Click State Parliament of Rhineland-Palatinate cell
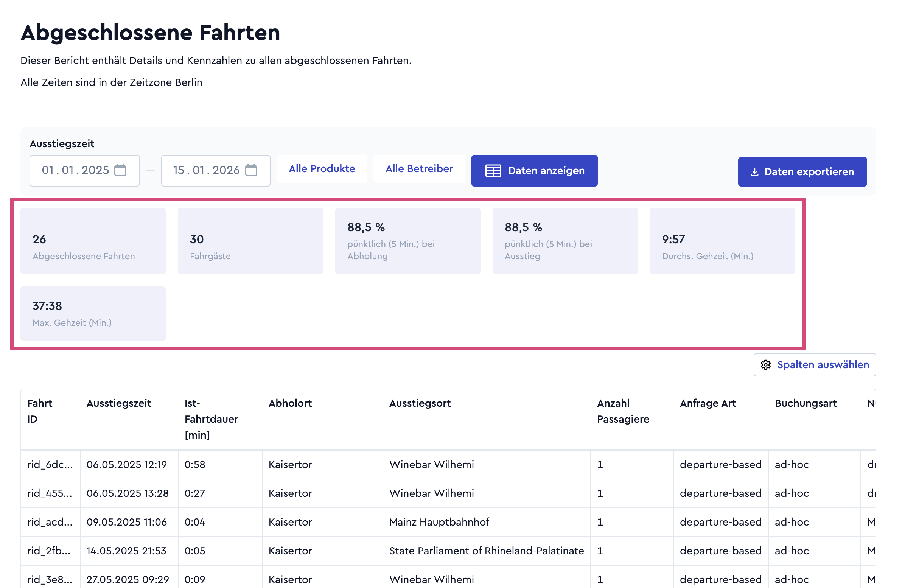This screenshot has width=902, height=588. coord(486,551)
